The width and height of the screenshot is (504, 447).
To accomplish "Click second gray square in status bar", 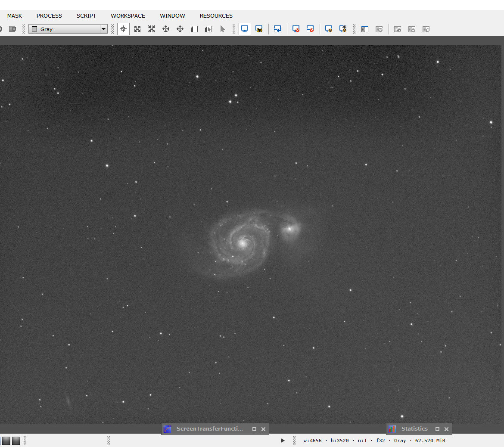I will pos(16,441).
